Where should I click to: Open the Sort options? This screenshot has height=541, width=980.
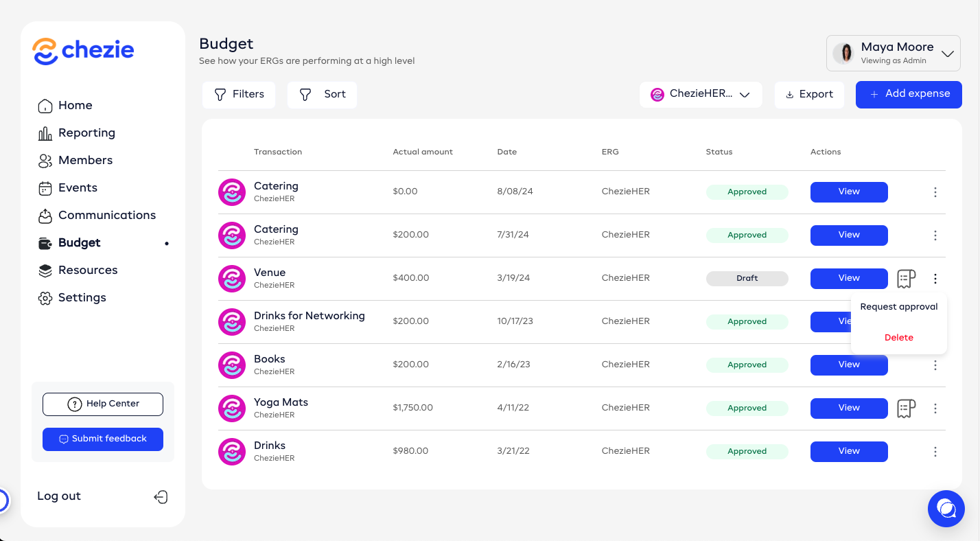coord(322,95)
